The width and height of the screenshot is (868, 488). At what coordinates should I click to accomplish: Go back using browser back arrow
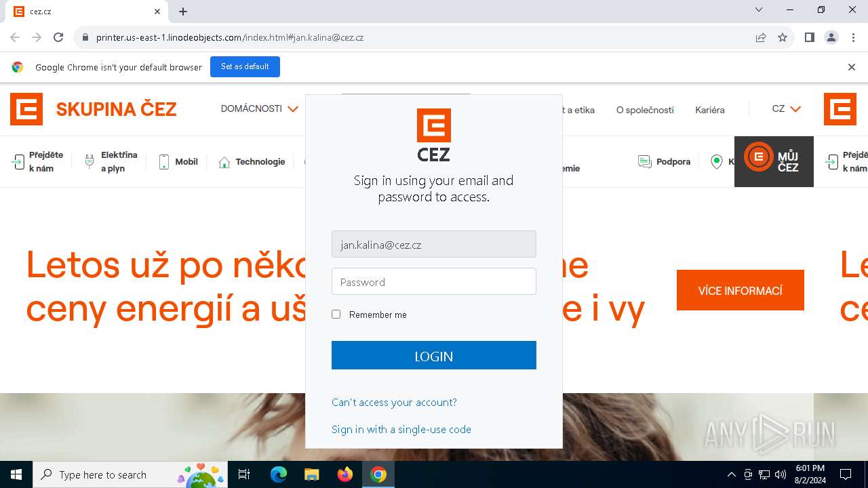(15, 37)
